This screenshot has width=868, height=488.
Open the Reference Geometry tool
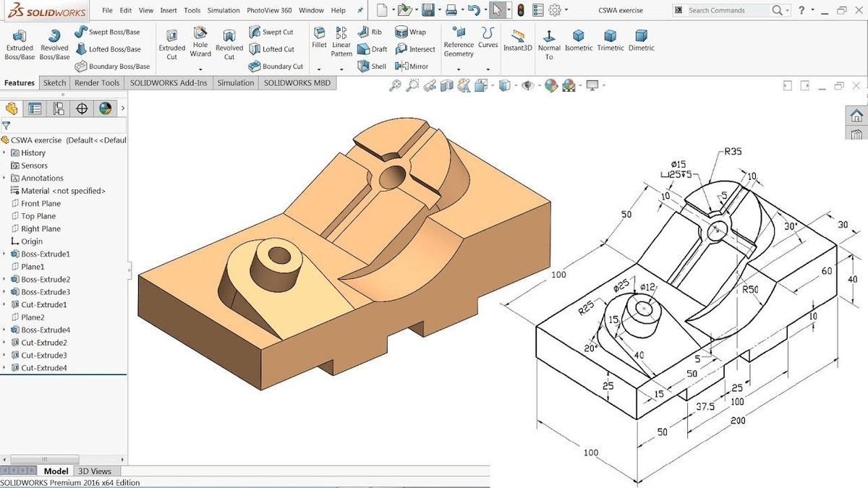(x=458, y=44)
